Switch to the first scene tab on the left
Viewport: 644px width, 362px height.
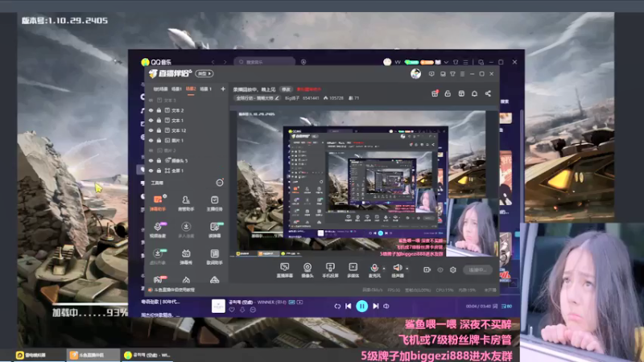click(160, 89)
